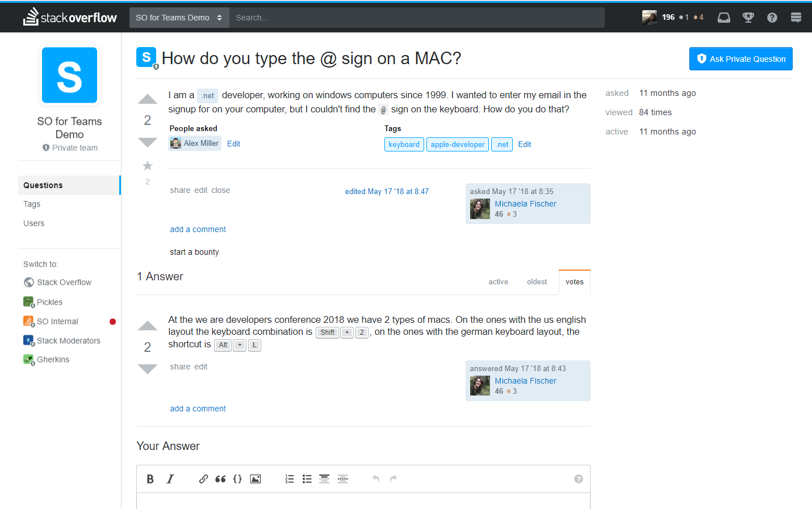Open Questions in sidebar
This screenshot has height=509, width=812.
pyautogui.click(x=69, y=185)
